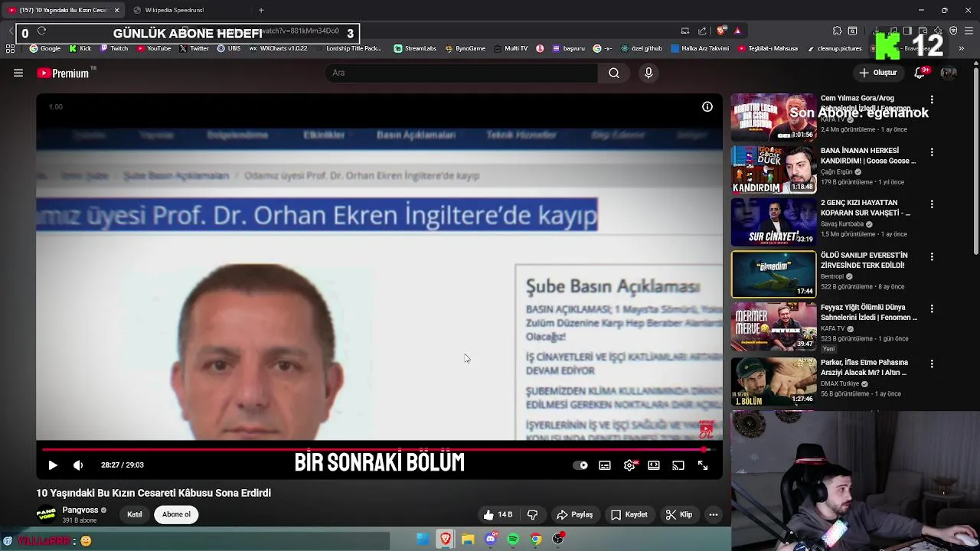Image resolution: width=980 pixels, height=551 pixels.
Task: Open ByroGame bookmark
Action: point(465,48)
